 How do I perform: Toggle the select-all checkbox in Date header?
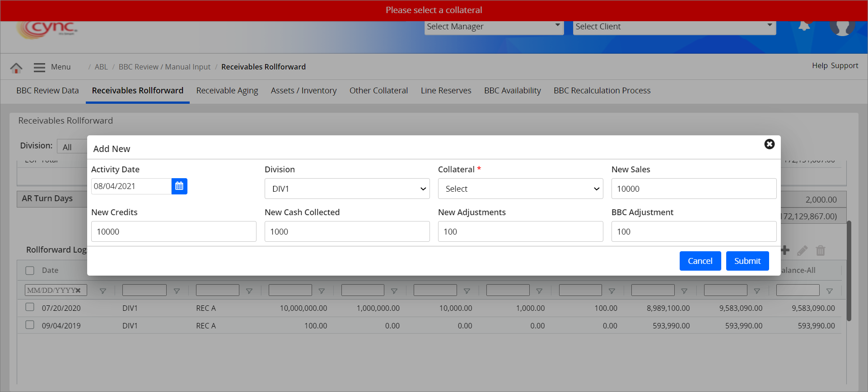point(30,271)
